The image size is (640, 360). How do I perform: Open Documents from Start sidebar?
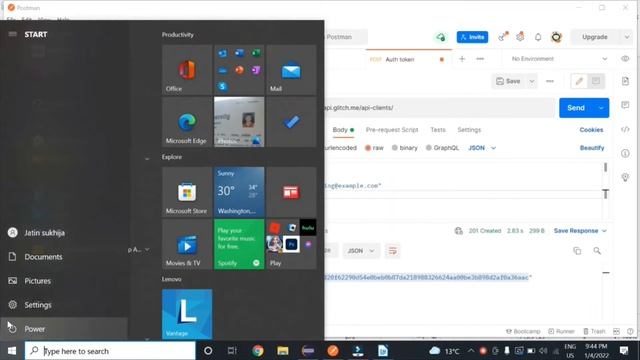click(64, 257)
